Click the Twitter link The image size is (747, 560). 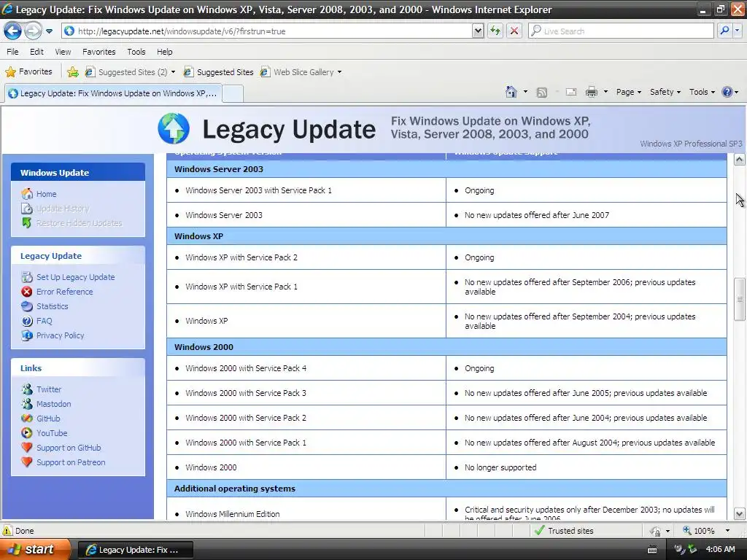tap(49, 389)
